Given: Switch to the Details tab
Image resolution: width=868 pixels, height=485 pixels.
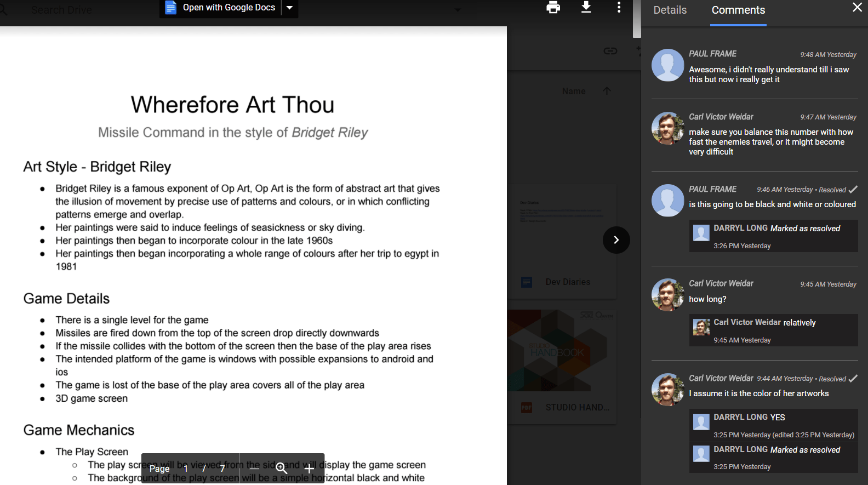Looking at the screenshot, I should 670,10.
